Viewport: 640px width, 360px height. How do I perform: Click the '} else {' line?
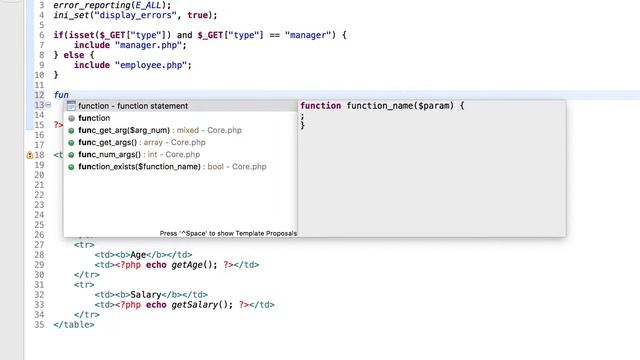(x=73, y=55)
